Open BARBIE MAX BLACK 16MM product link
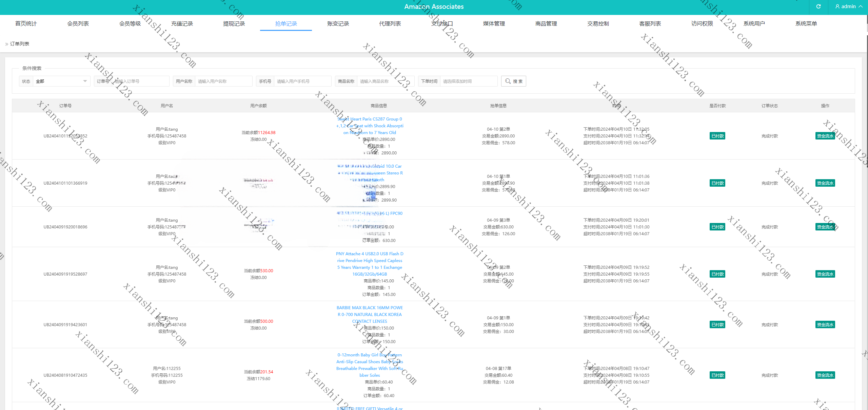 pos(370,314)
